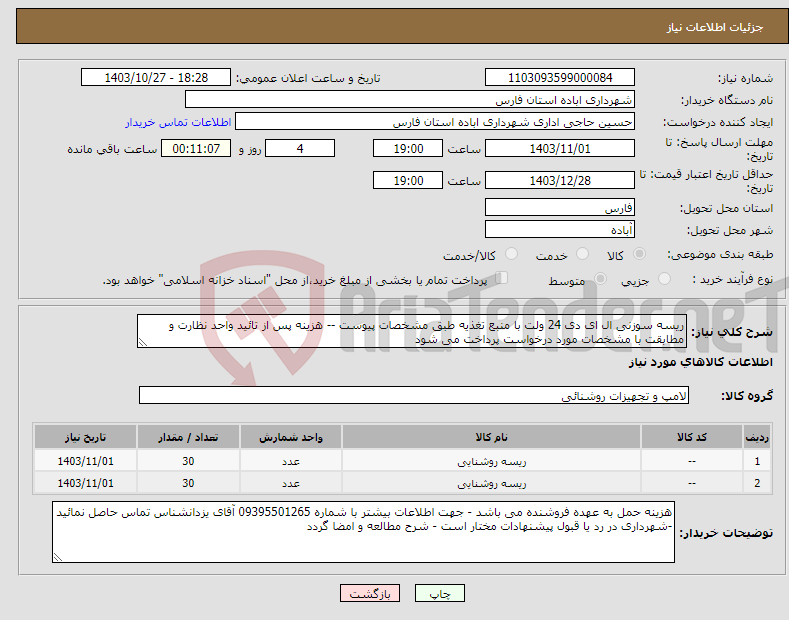The width and height of the screenshot is (789, 620).
Task: Open the اطلاعات تماس خریدار link
Action: pos(178,122)
